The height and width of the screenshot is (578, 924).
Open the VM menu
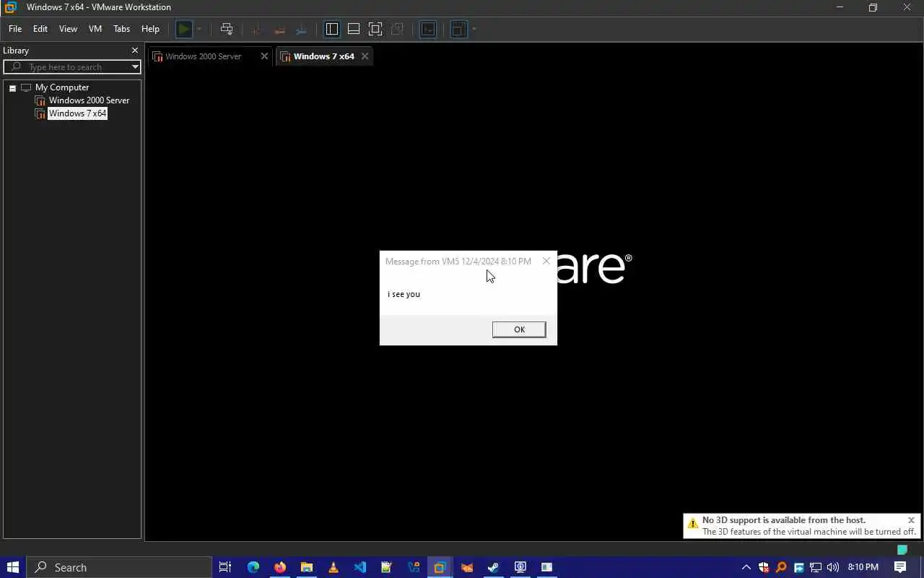click(95, 29)
